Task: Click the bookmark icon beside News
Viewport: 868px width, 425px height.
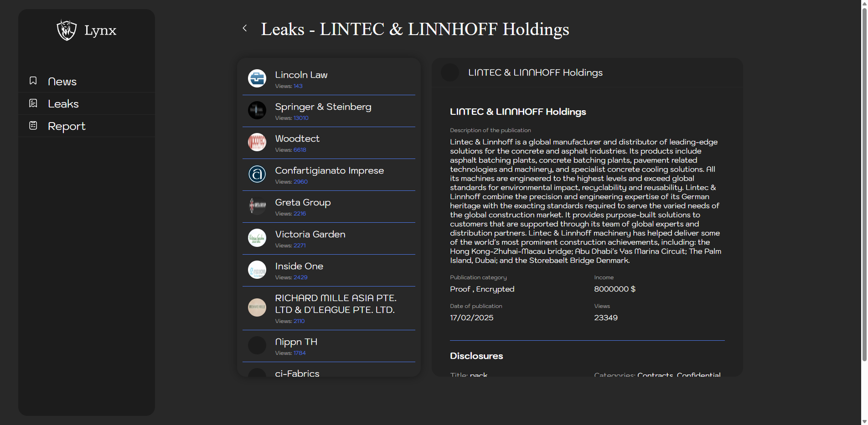Action: tap(33, 81)
